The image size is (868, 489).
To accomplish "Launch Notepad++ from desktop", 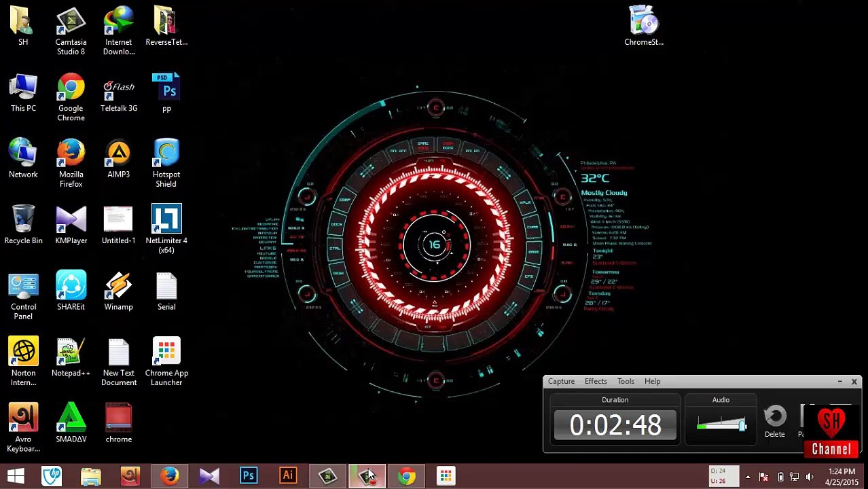I will (x=71, y=357).
